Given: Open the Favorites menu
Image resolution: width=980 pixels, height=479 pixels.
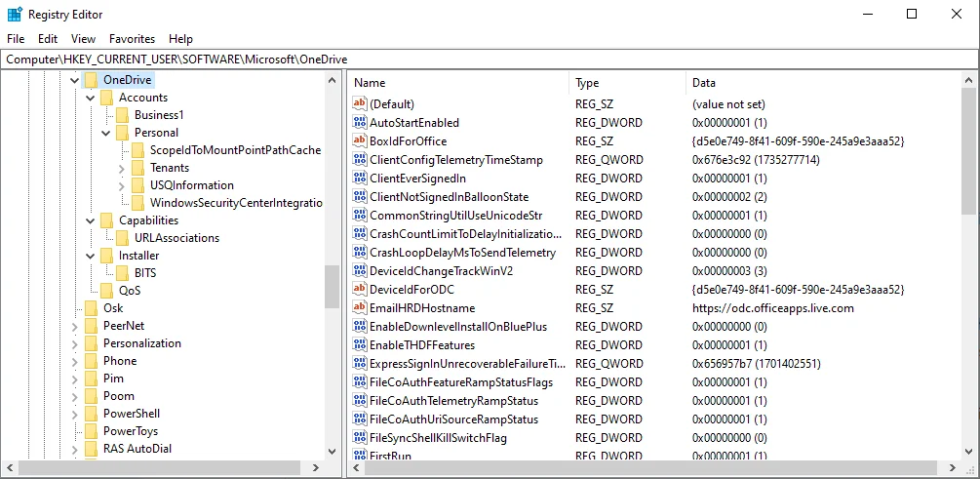Looking at the screenshot, I should tap(132, 39).
